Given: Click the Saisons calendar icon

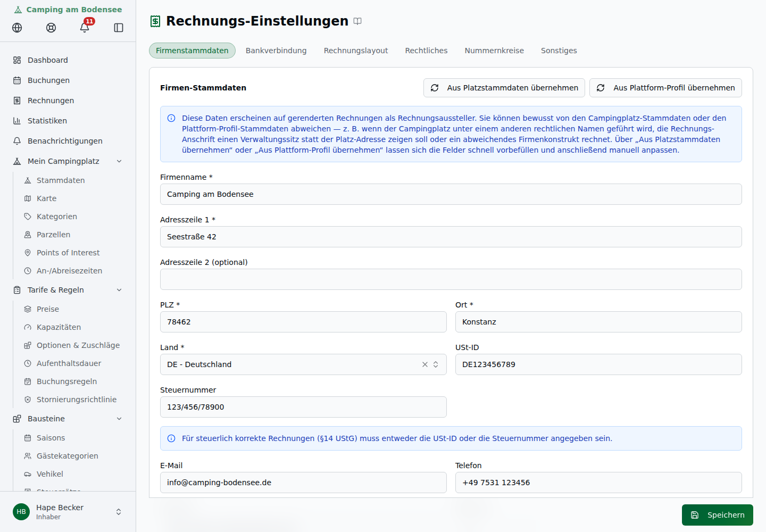Looking at the screenshot, I should (x=28, y=438).
